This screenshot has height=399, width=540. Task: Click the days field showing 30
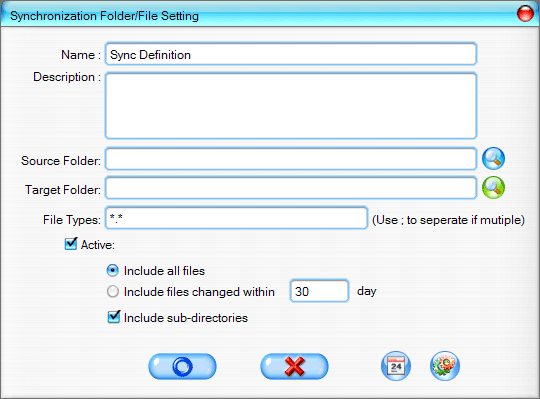319,291
